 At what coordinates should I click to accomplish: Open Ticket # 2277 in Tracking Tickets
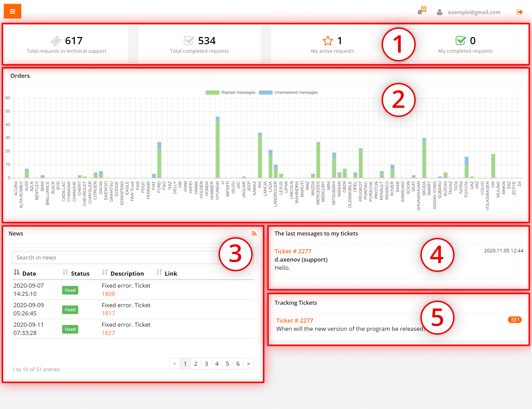[294, 321]
